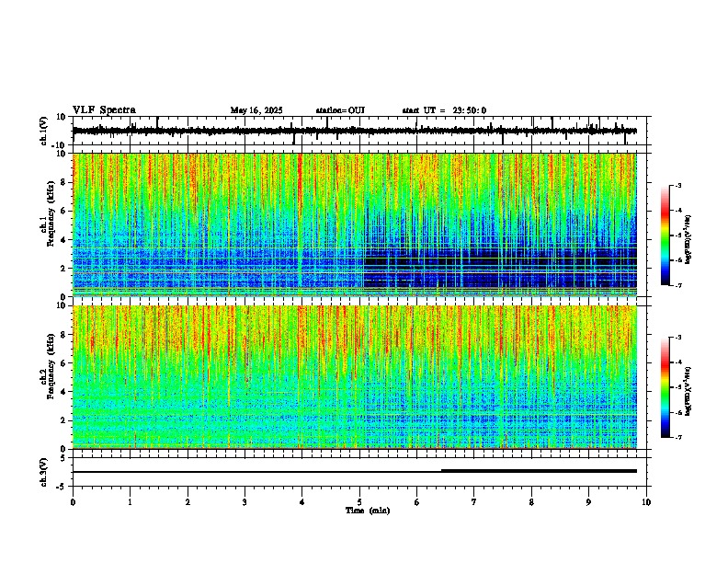Viewport: 728px width, 563px height.
Task: Click the "-3" label atop ch.2 color bar
Action: [677, 338]
